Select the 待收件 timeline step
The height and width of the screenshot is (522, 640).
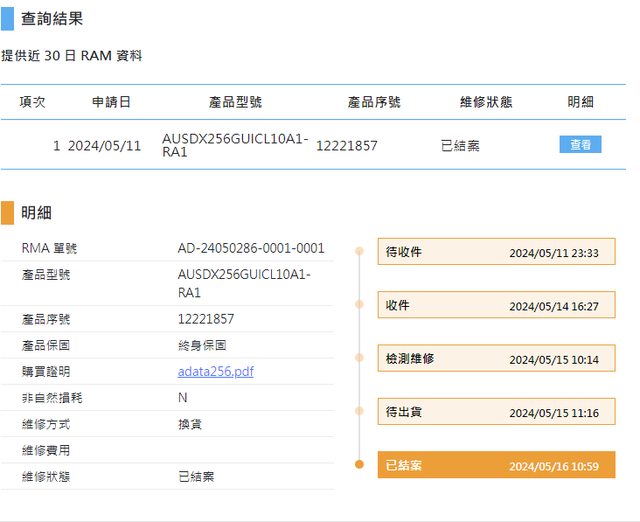click(x=496, y=252)
